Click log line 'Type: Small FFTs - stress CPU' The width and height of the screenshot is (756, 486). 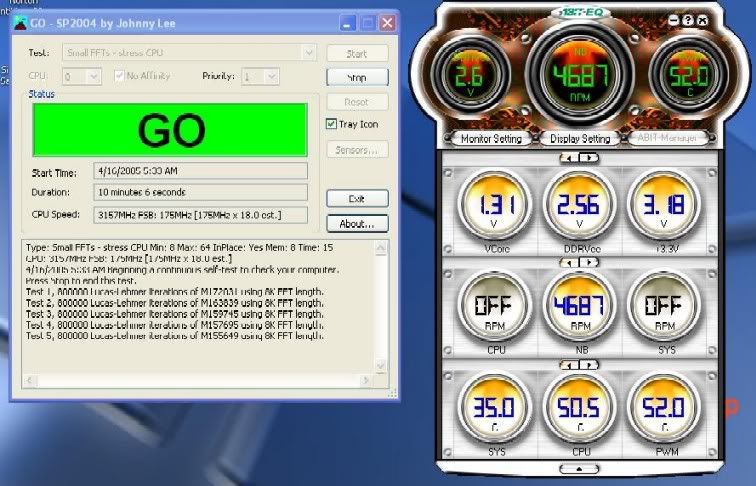pos(179,247)
